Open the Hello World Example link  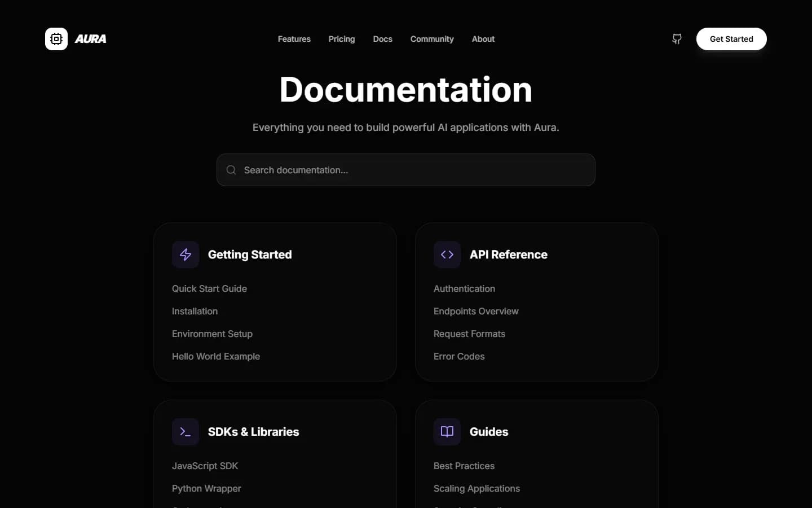tap(216, 356)
